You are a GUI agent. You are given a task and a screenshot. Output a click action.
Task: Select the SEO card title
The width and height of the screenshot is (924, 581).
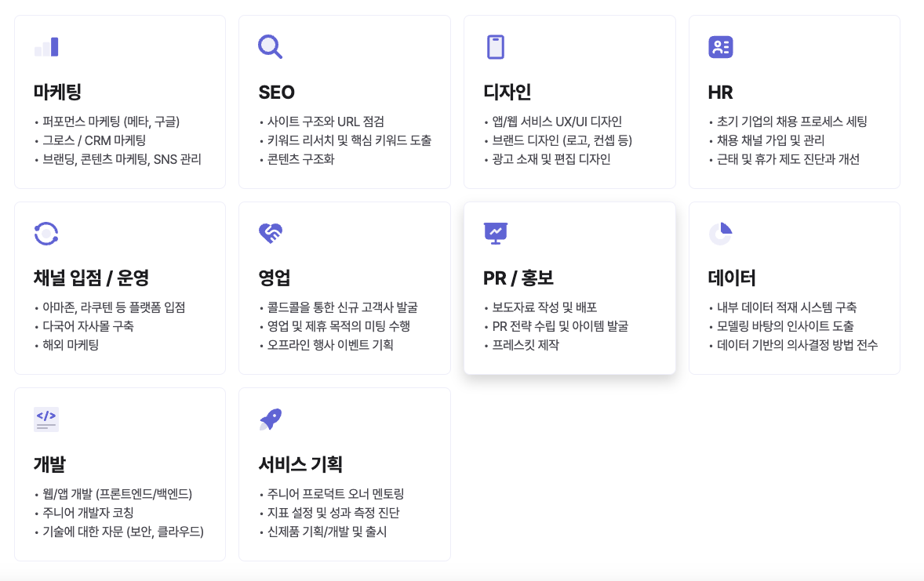[x=275, y=92]
